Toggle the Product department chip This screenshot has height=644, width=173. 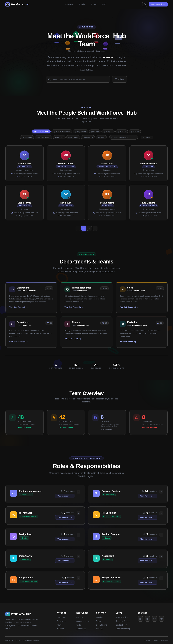[135, 132]
